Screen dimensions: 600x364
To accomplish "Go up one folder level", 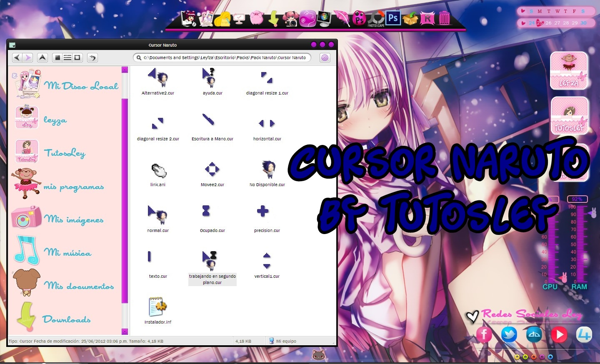I will [x=42, y=57].
